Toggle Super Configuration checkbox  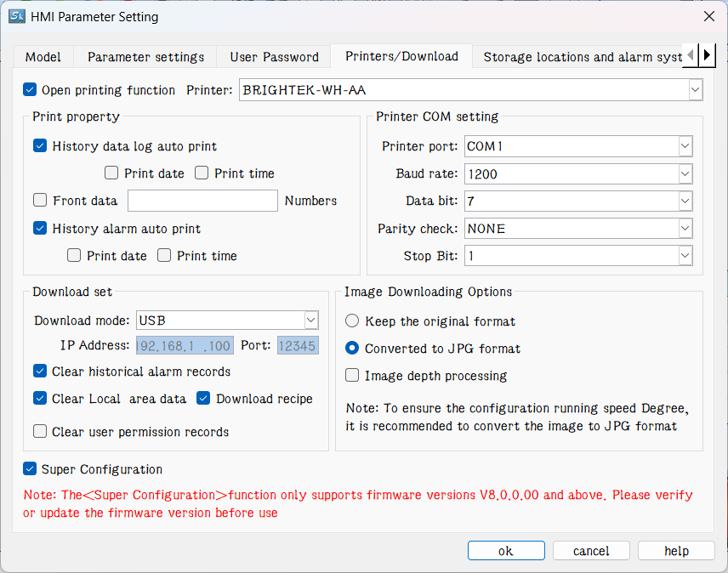(x=30, y=469)
